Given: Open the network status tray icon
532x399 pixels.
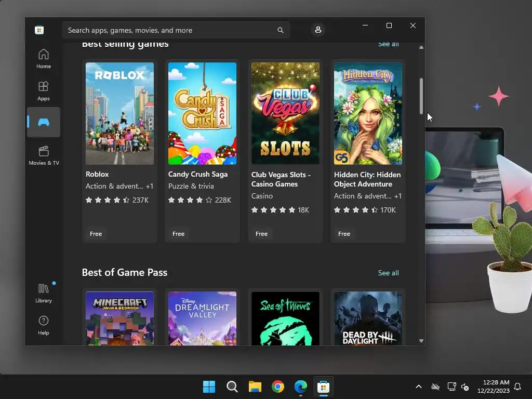Looking at the screenshot, I should [x=451, y=387].
